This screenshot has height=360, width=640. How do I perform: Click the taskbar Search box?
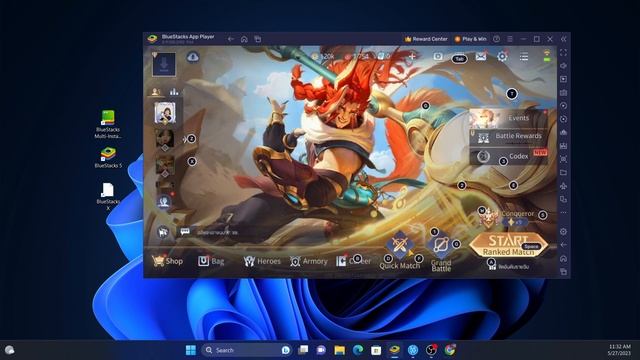pyautogui.click(x=247, y=350)
